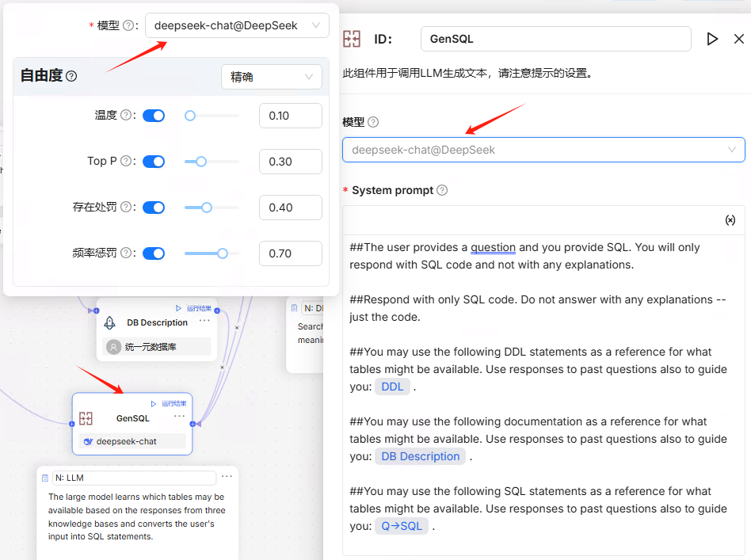Click help icon next to 存在处罚
751x560 pixels.
click(125, 207)
